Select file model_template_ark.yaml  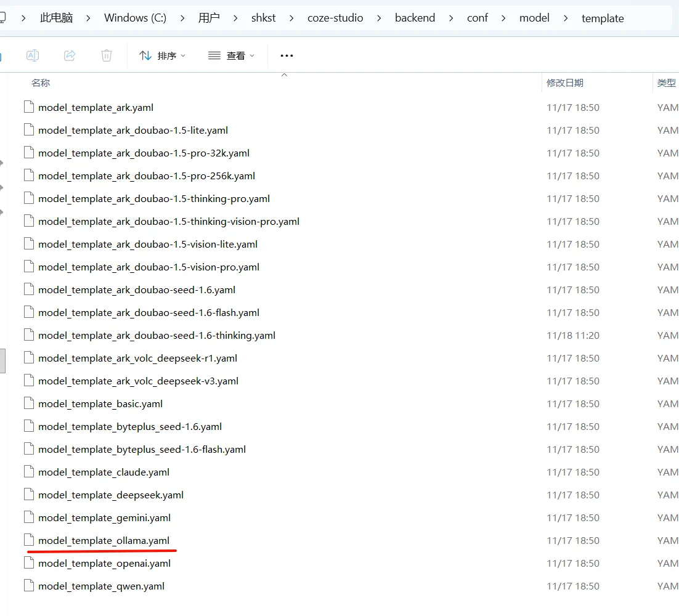[96, 107]
